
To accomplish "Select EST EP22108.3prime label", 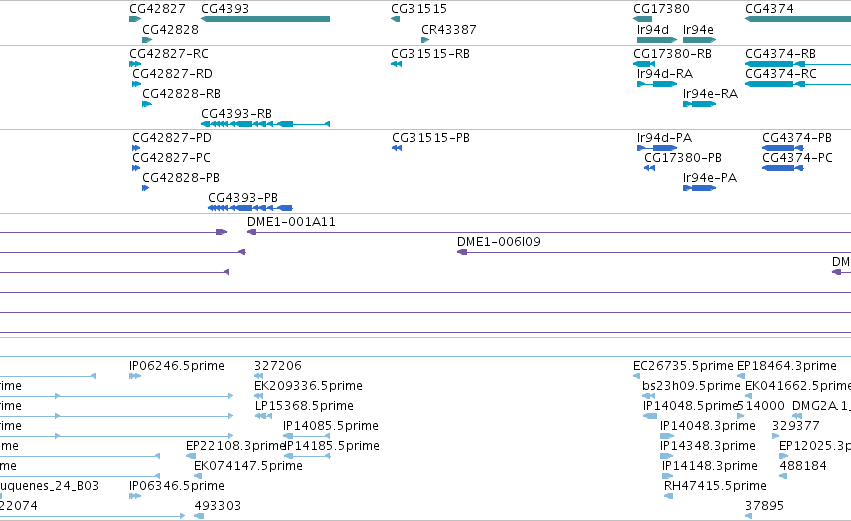I will tap(235, 446).
